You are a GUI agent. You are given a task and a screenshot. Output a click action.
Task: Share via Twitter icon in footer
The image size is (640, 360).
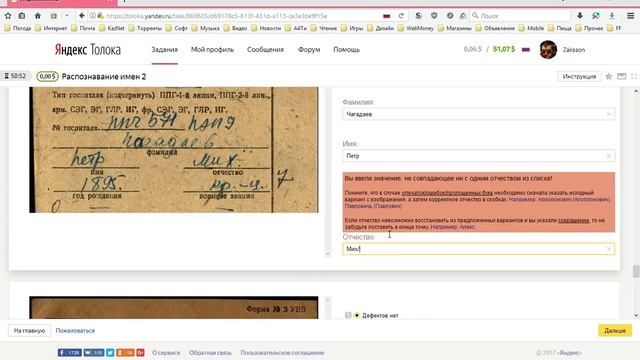(x=110, y=352)
